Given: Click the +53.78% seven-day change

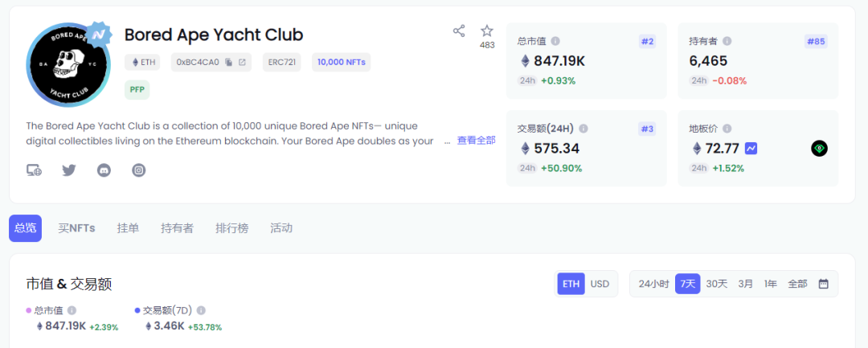Looking at the screenshot, I should click(x=205, y=327).
